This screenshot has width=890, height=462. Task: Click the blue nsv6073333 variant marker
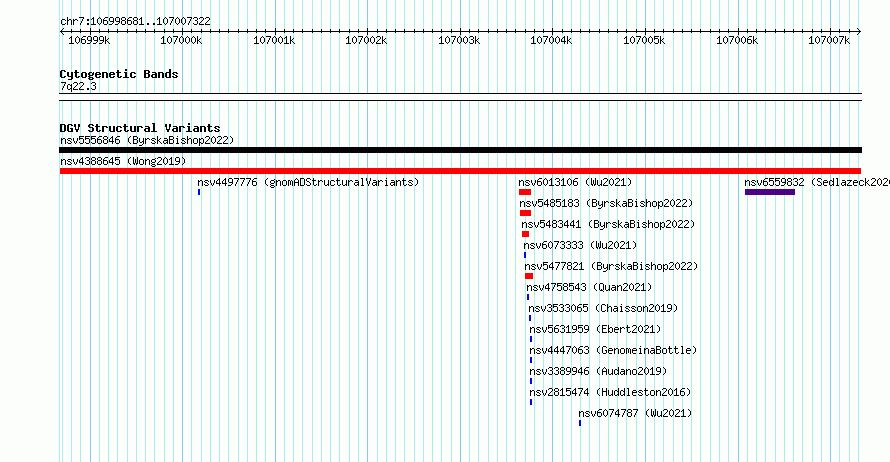click(x=525, y=255)
